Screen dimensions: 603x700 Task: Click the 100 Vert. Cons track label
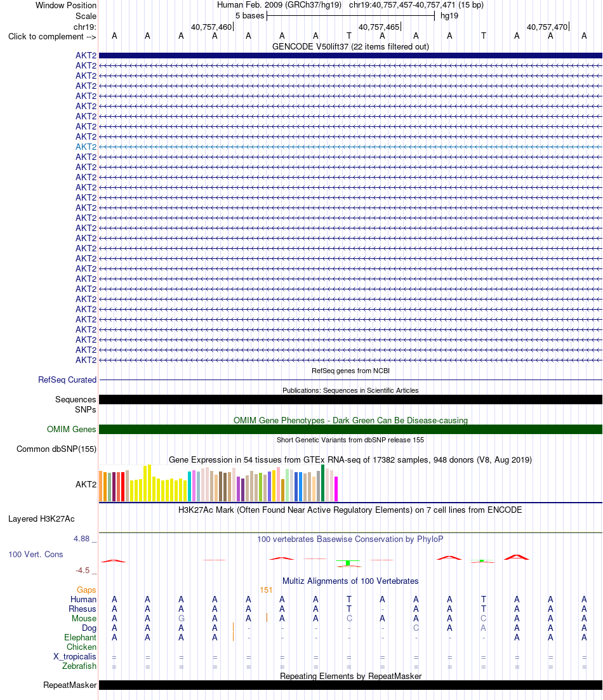point(36,555)
